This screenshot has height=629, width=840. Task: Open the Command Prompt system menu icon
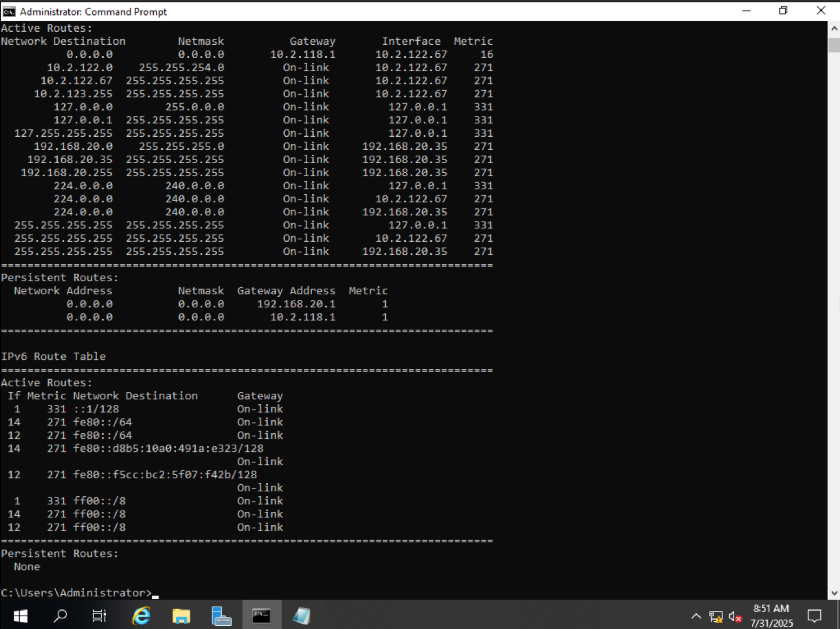pyautogui.click(x=8, y=12)
